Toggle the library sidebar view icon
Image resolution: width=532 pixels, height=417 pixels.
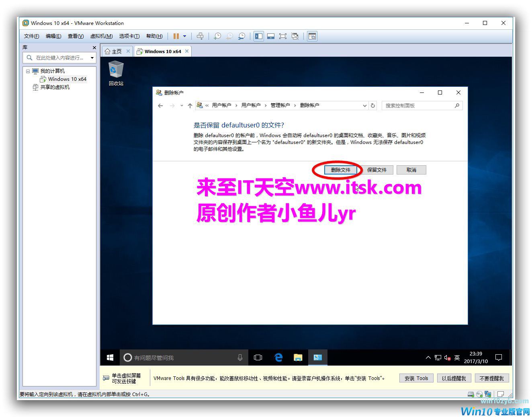point(258,36)
